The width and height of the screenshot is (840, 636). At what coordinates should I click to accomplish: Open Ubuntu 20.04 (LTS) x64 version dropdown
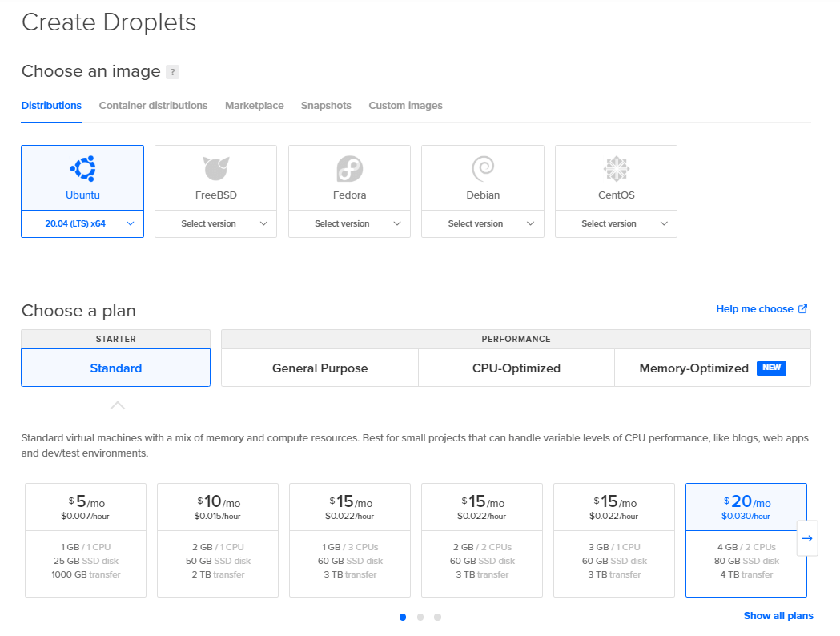tap(82, 224)
